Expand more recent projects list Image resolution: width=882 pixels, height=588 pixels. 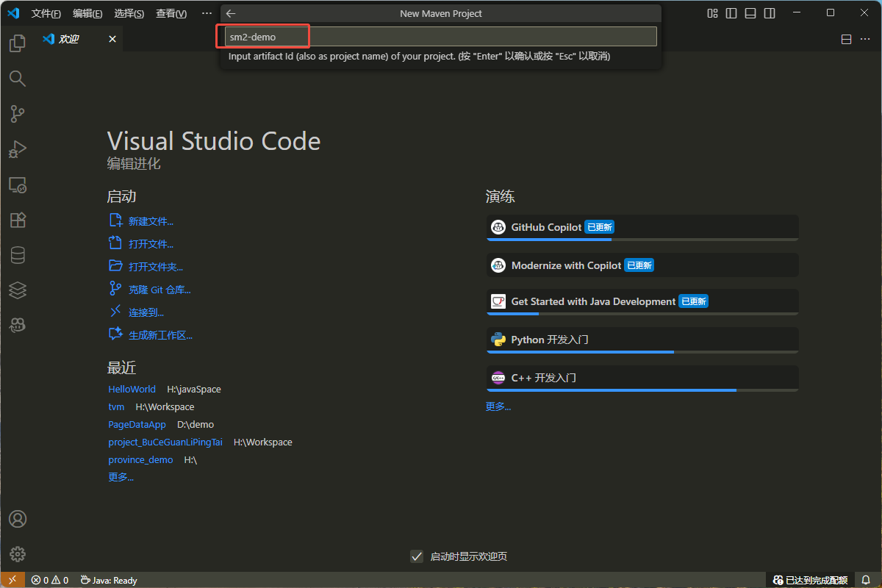tap(121, 477)
